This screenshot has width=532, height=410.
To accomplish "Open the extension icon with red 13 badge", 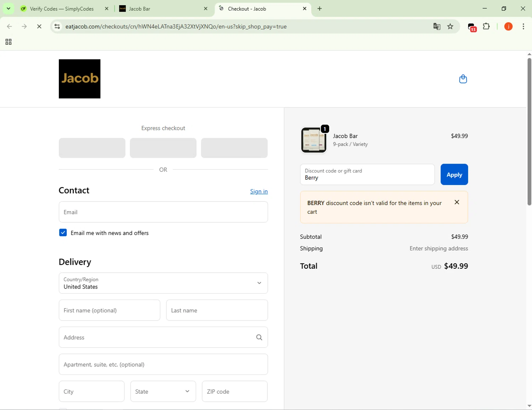I will tap(472, 27).
